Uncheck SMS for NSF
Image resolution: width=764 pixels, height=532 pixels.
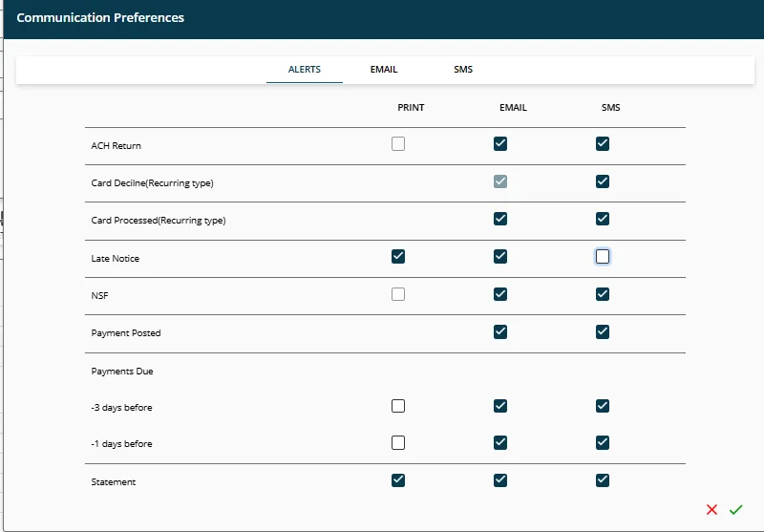[x=603, y=294]
